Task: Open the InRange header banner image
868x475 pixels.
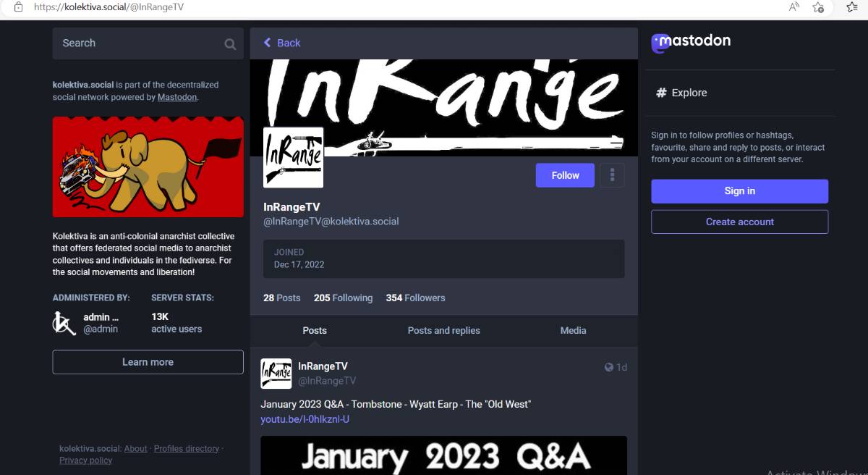Action: click(443, 107)
